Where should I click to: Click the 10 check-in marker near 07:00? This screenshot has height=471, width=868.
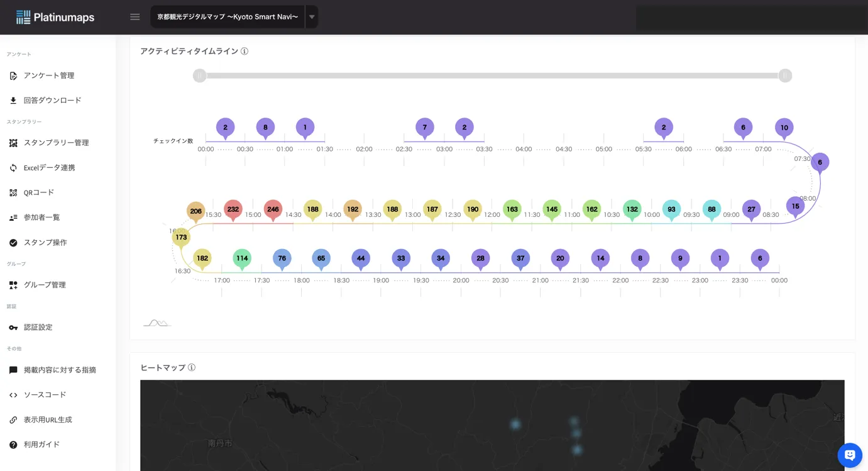[x=784, y=128]
